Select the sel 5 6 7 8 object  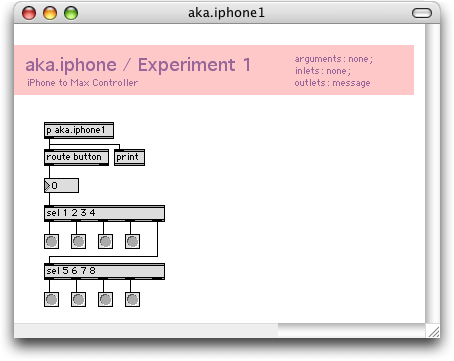coord(105,271)
